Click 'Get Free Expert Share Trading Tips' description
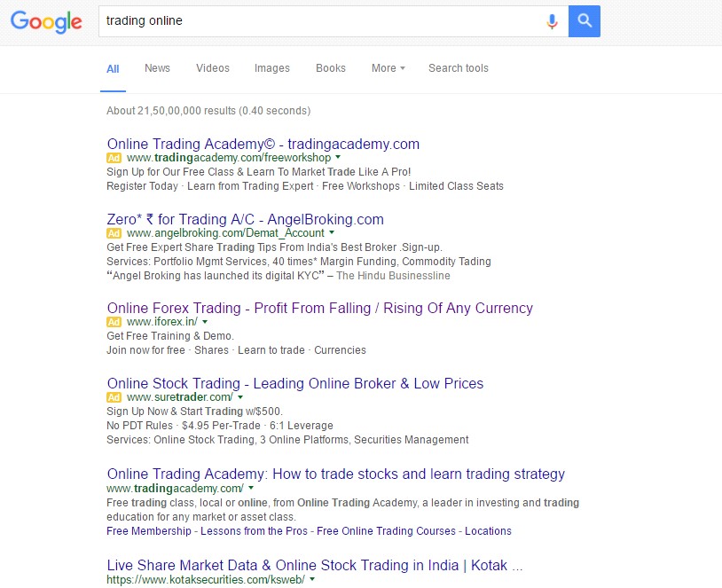Screen dimensions: 722x588 [x=274, y=247]
